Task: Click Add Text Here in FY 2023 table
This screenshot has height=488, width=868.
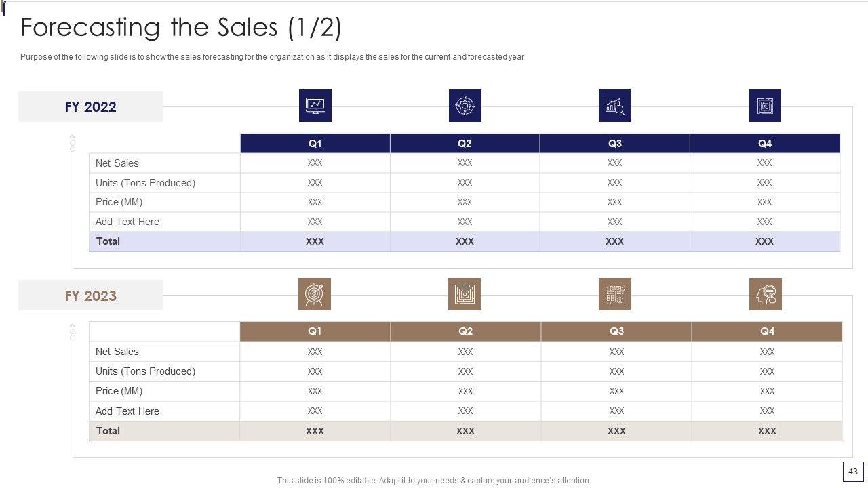Action: 127,411
